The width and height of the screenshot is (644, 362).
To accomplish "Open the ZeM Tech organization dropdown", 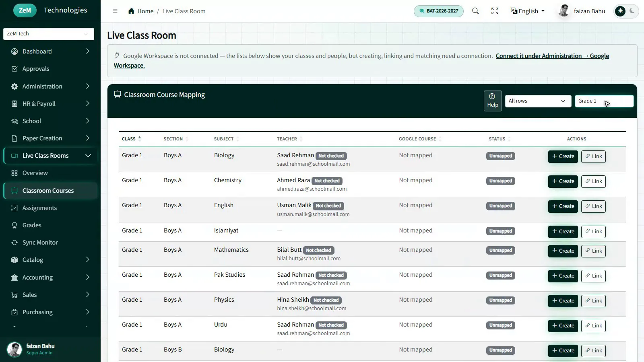I will 49,34.
